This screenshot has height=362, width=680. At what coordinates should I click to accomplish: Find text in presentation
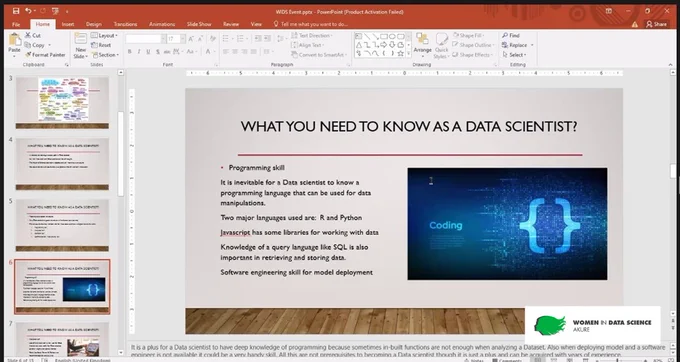coord(511,36)
